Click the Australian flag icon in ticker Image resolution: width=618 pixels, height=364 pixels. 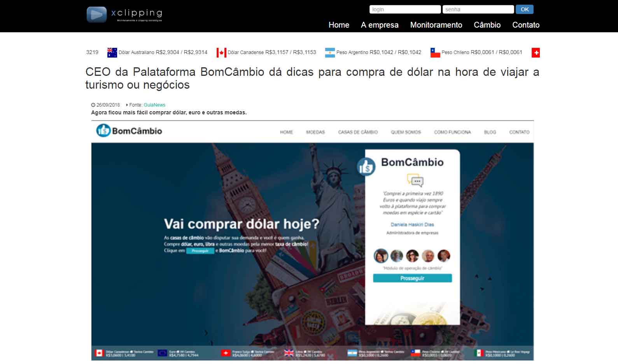(112, 52)
